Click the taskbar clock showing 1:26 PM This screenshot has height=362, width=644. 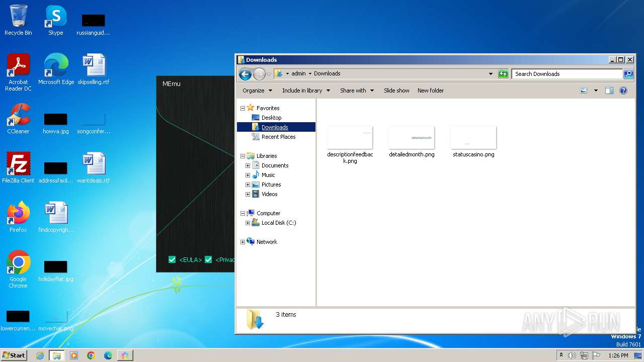click(618, 355)
